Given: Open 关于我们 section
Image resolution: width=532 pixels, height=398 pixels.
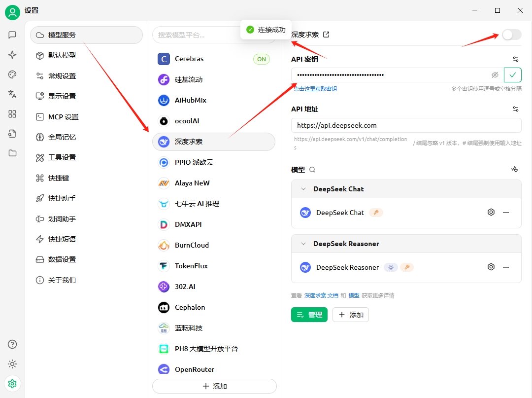Looking at the screenshot, I should 87,280.
